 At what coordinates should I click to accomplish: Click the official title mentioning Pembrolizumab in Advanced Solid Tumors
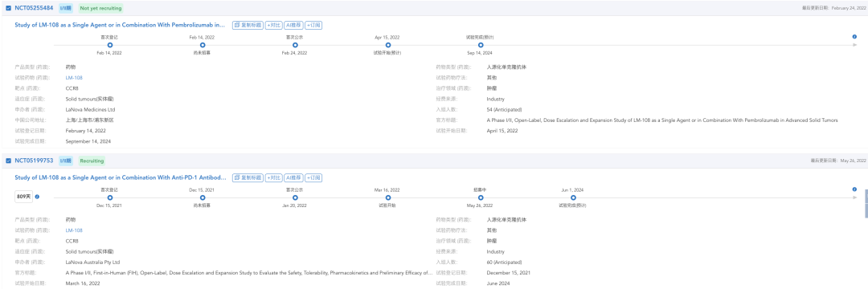point(662,120)
